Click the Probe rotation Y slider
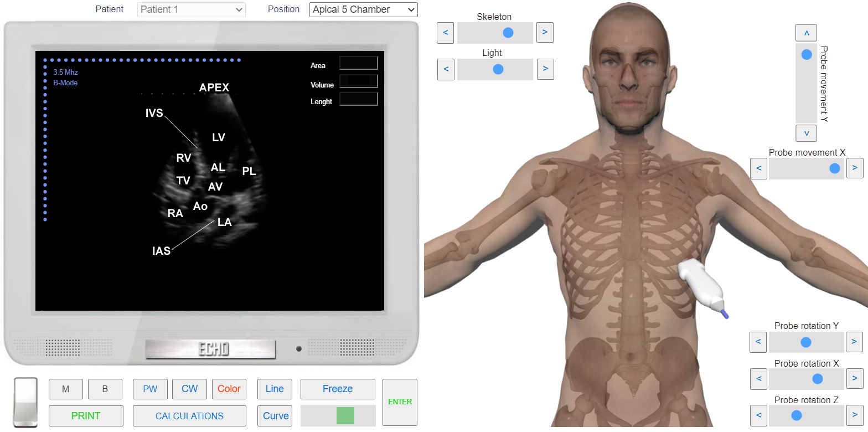868x432 pixels. tap(807, 342)
